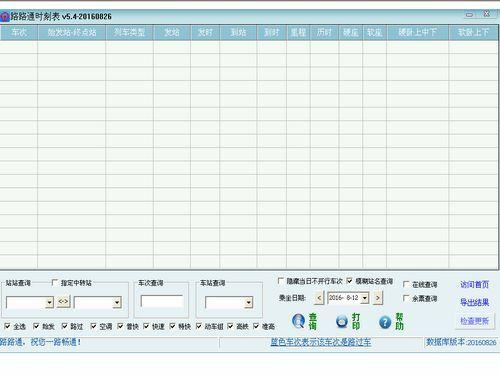Click the 打印 printer icon
Image resolution: width=500 pixels, height=375 pixels.
(342, 321)
